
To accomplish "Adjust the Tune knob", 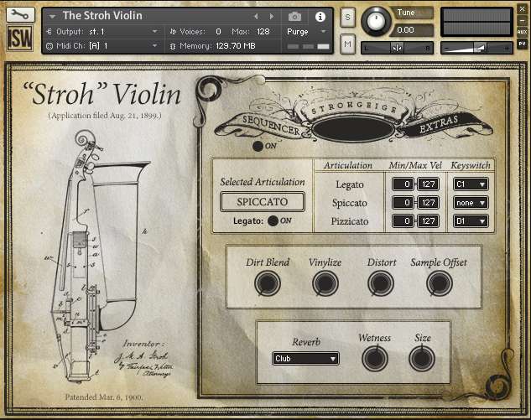I will coord(376,21).
